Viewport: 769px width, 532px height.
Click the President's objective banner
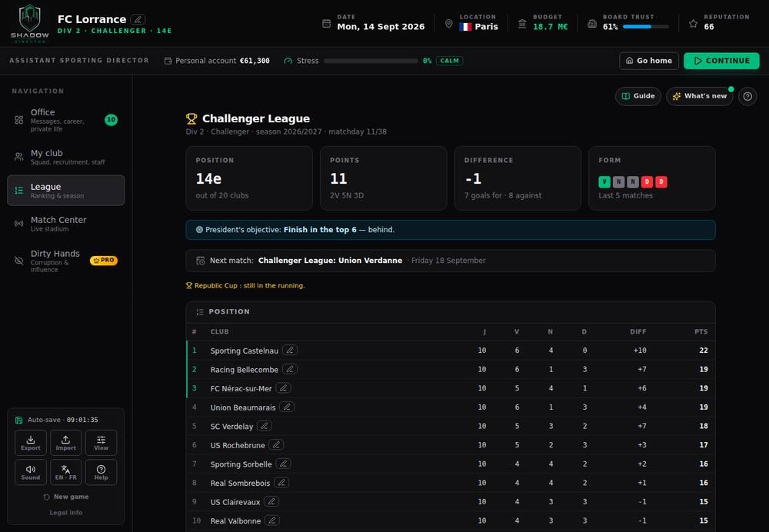tap(450, 230)
